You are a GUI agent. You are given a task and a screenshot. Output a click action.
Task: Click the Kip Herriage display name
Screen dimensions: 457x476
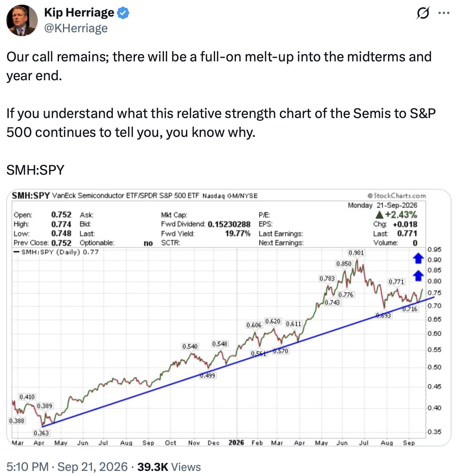(x=79, y=13)
